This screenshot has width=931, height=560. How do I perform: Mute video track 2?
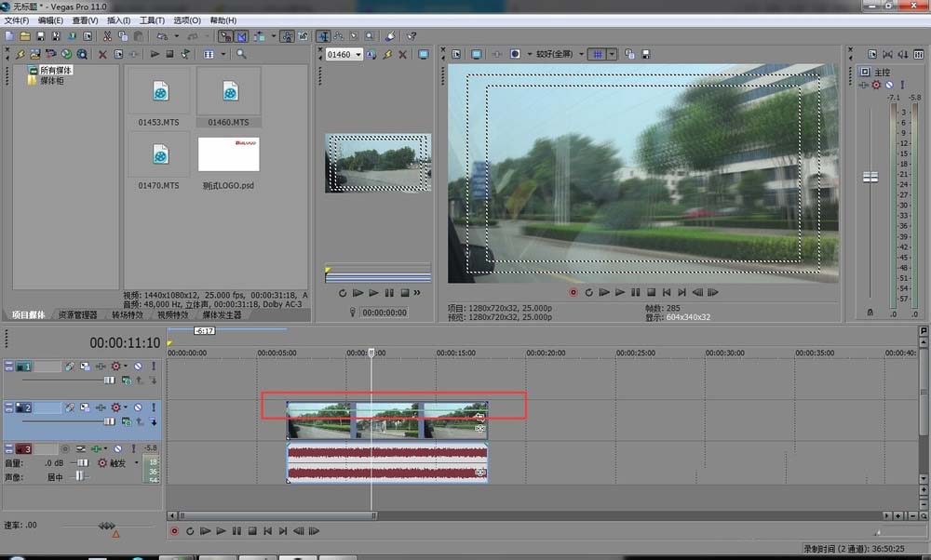138,407
